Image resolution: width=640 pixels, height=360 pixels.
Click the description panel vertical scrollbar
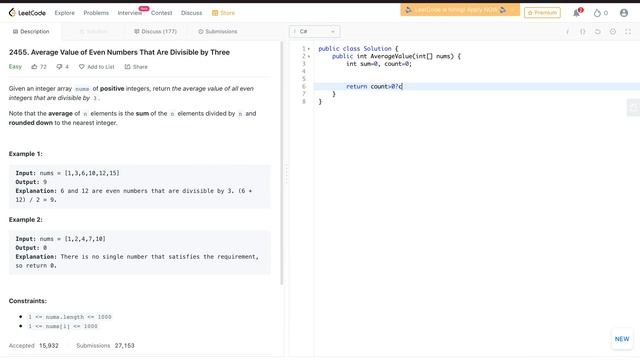pyautogui.click(x=282, y=163)
